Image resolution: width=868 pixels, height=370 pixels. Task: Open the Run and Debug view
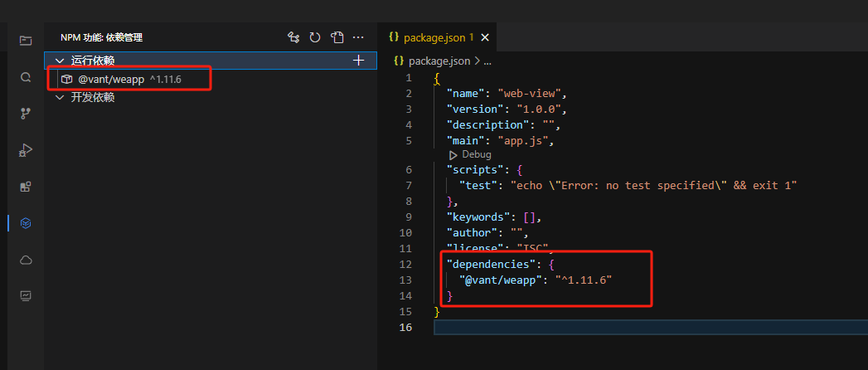(x=26, y=150)
